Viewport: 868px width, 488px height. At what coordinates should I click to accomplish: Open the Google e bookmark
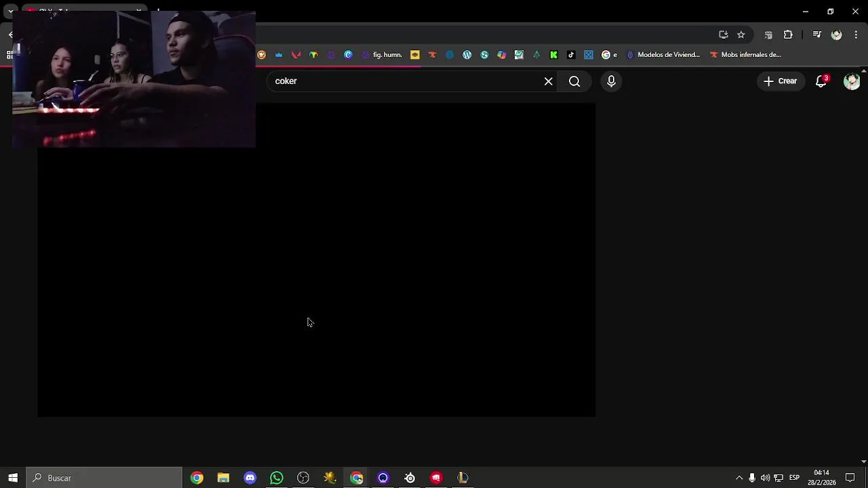pos(610,55)
